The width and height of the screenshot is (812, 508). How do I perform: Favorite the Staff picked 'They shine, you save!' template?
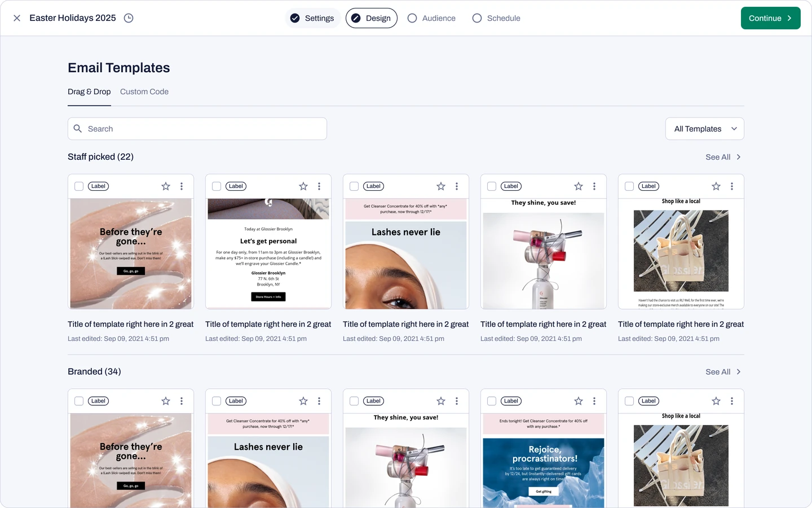click(x=579, y=186)
